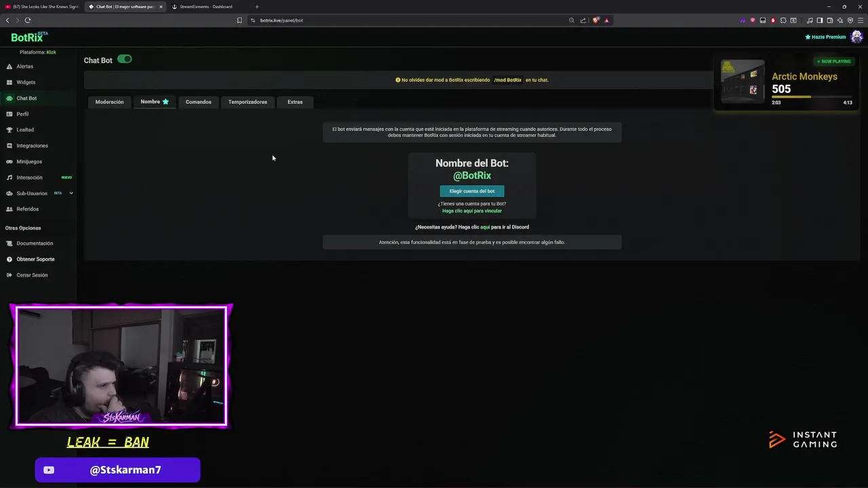
Task: Click the Cerrar Sesión logout icon
Action: 9,275
